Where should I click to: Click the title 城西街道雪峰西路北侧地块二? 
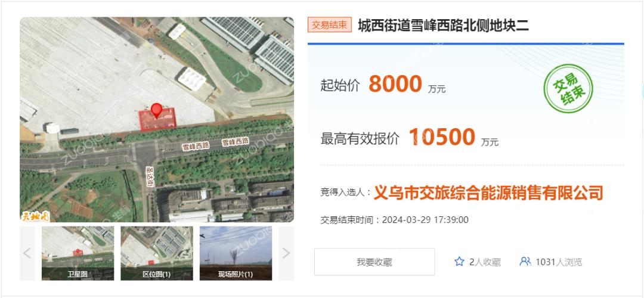click(443, 26)
